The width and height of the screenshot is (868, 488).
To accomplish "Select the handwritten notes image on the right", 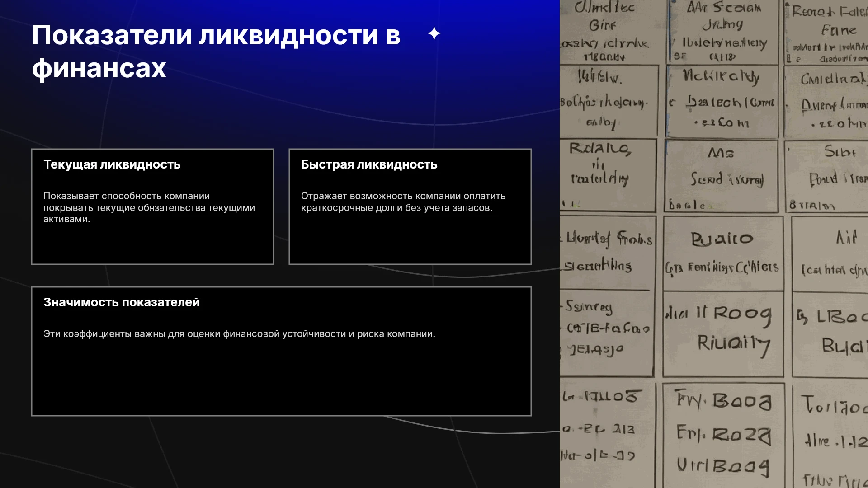I will 714,244.
